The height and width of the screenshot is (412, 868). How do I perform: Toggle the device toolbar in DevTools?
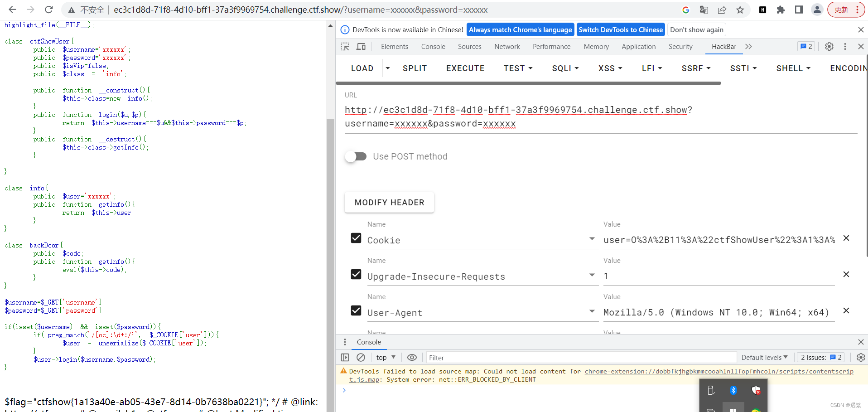(x=361, y=46)
